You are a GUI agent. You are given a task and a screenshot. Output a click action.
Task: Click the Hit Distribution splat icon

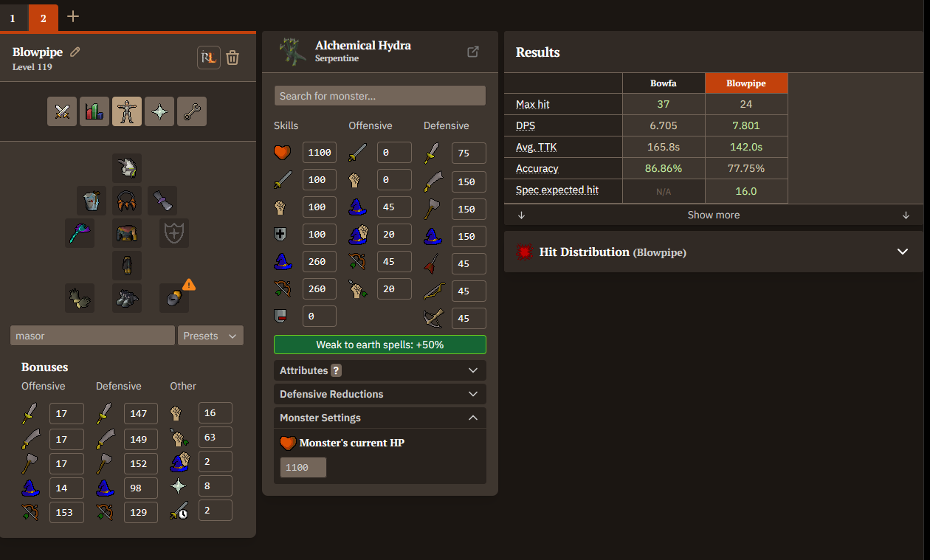point(525,252)
